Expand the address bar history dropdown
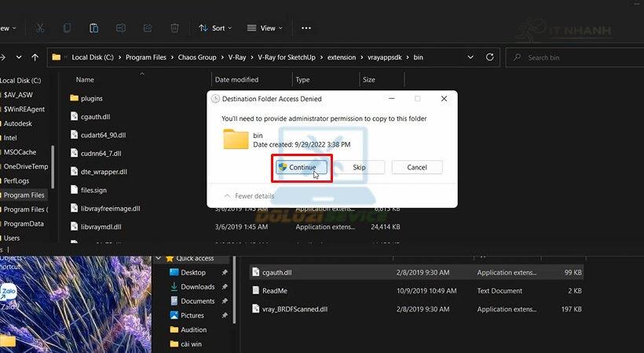The height and width of the screenshot is (353, 644). (x=470, y=57)
